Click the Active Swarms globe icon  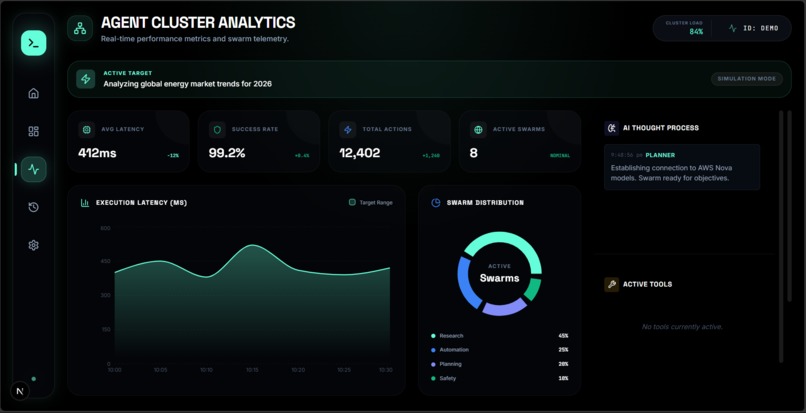pyautogui.click(x=478, y=130)
